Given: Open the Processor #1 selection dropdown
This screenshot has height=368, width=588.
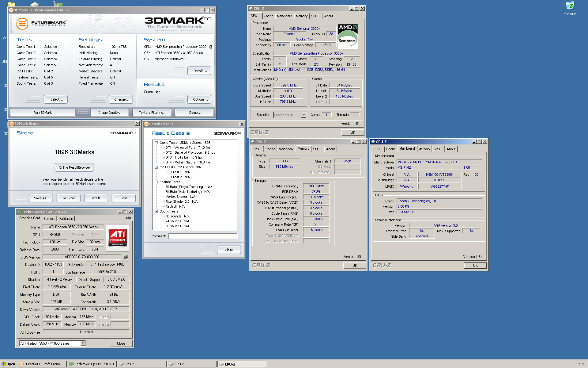Looking at the screenshot, I should coord(303,115).
